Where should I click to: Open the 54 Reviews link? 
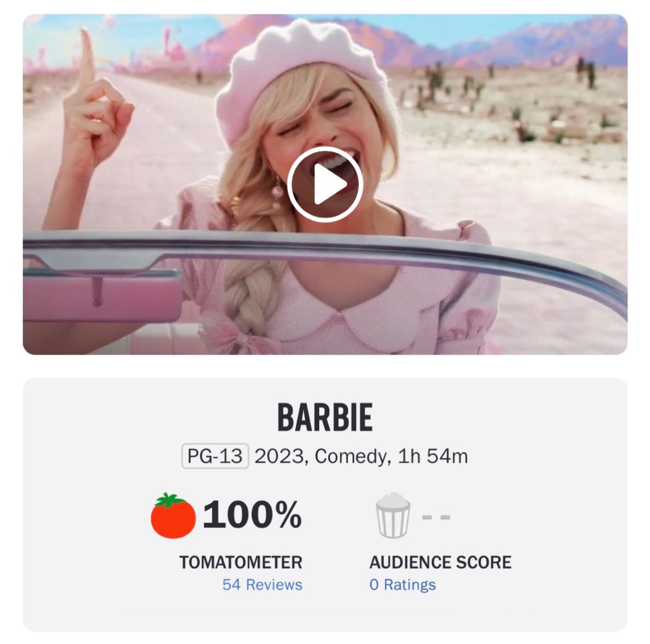click(x=262, y=585)
